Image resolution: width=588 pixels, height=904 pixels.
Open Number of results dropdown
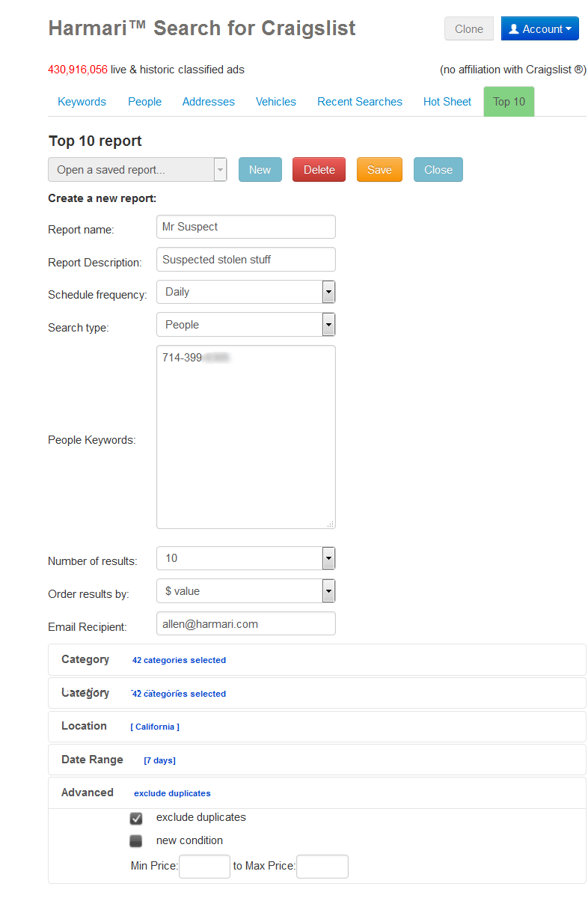coord(246,558)
